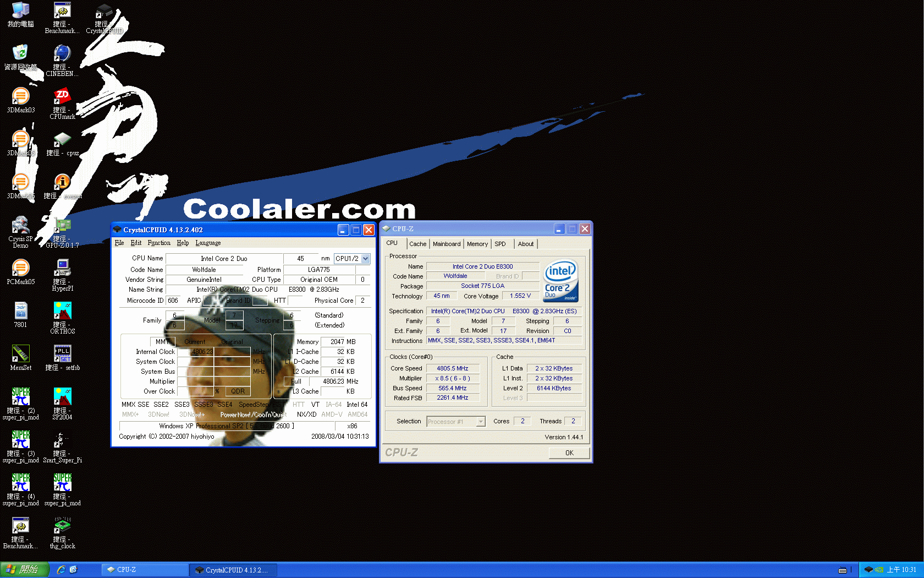Screen dimensions: 924x578
Task: Select CPU-Z taskbar button
Action: (x=146, y=570)
